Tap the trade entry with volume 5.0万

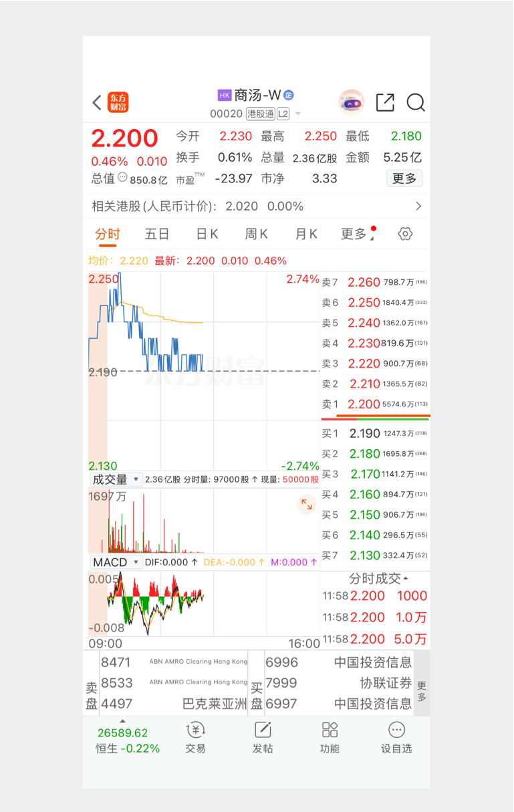(x=375, y=639)
